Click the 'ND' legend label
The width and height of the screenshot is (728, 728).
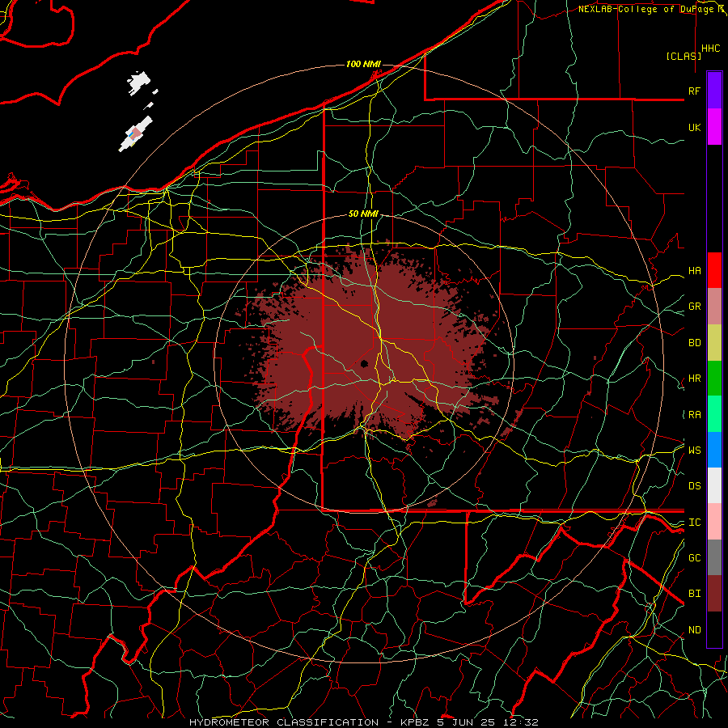pyautogui.click(x=694, y=630)
